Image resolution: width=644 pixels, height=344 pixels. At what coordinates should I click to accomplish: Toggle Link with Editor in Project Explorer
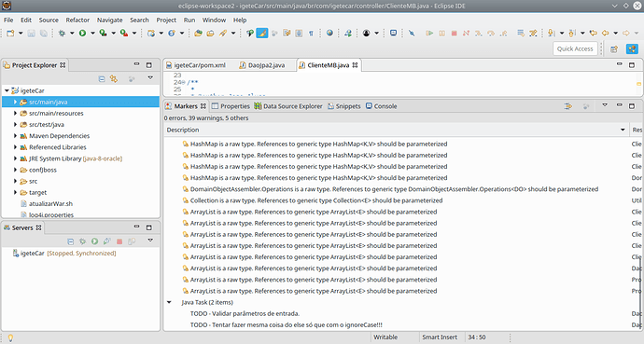pyautogui.click(x=114, y=78)
